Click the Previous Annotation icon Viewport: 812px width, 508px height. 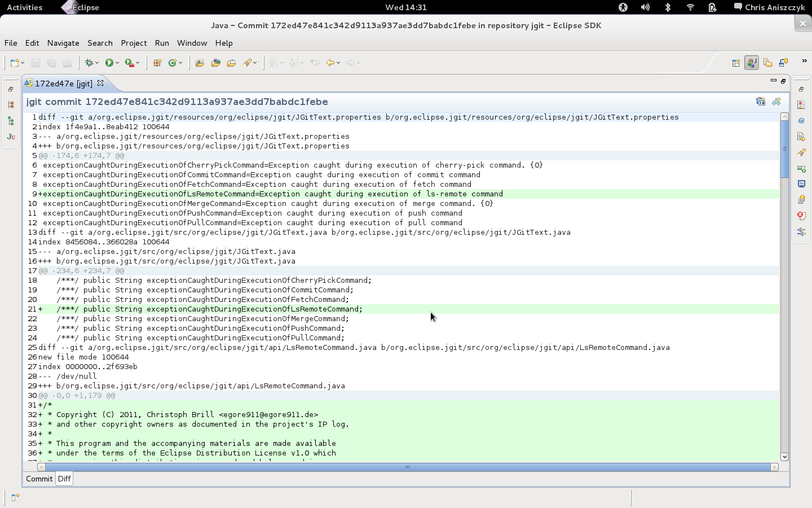(x=294, y=63)
